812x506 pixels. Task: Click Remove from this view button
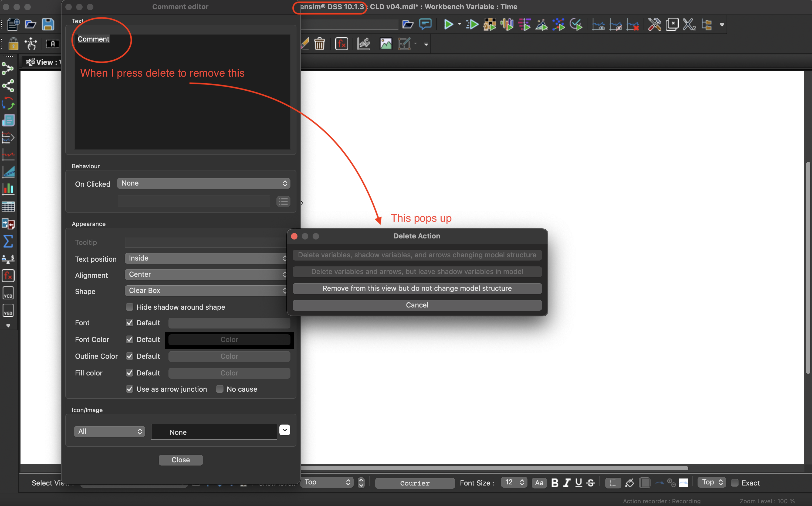pyautogui.click(x=417, y=289)
